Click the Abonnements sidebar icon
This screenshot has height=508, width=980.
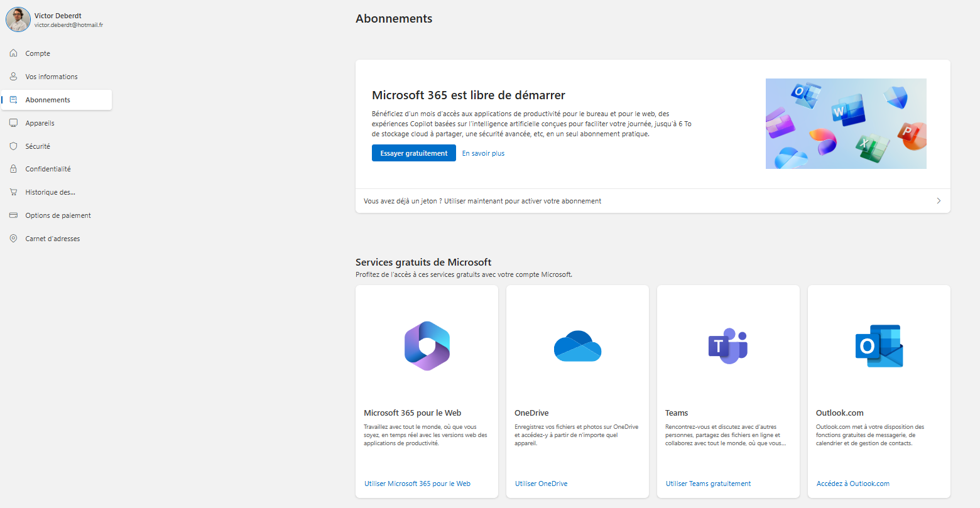tap(13, 100)
